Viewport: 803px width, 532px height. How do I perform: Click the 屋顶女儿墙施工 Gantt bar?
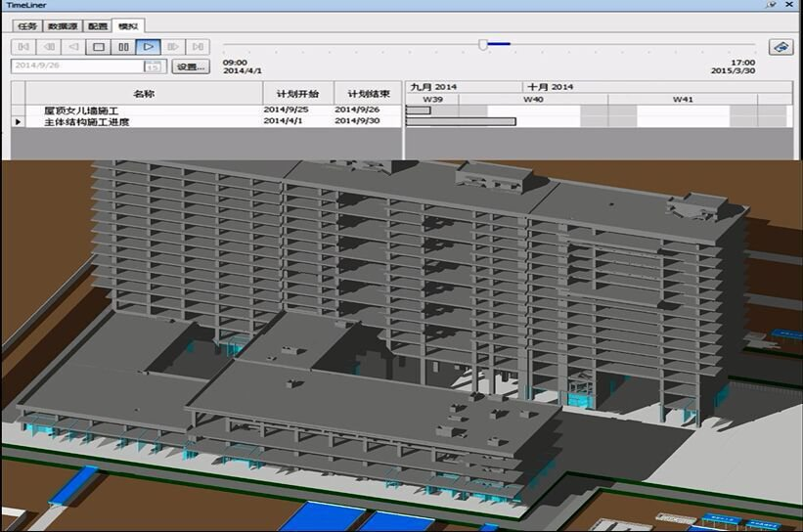(x=419, y=111)
